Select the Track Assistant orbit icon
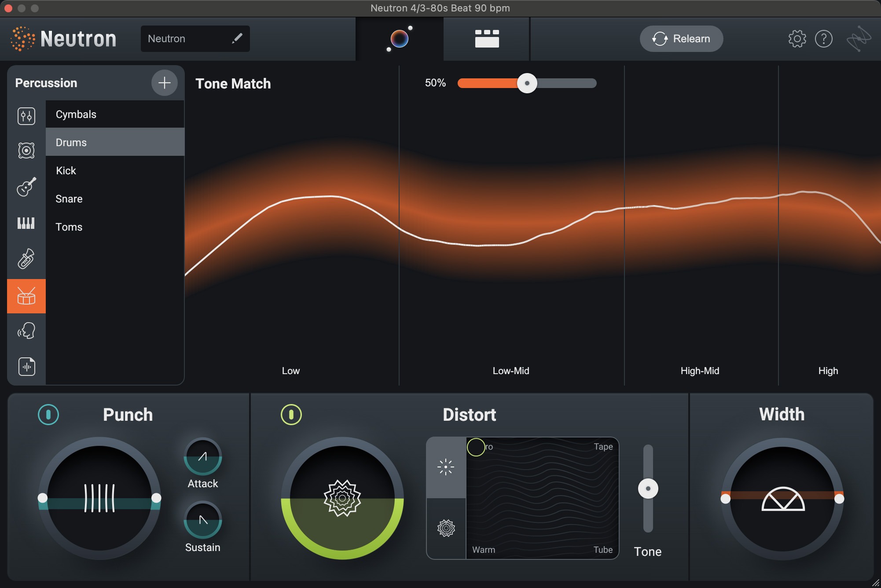This screenshot has width=881, height=588. pos(400,38)
